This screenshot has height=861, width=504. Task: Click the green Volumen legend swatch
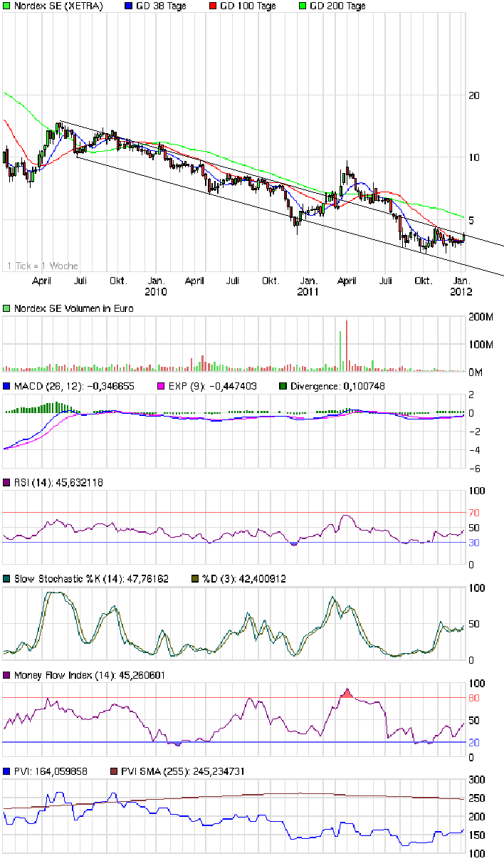pyautogui.click(x=6, y=308)
